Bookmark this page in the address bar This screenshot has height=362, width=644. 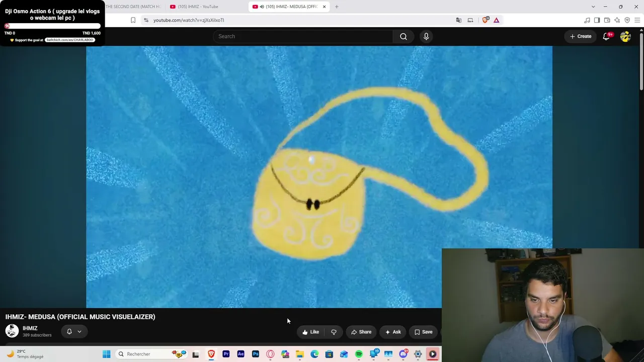133,20
